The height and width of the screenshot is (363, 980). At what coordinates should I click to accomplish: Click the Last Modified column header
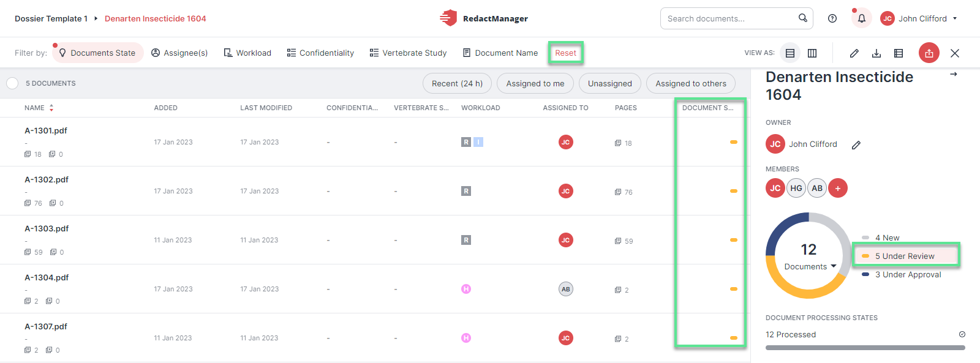coord(266,108)
